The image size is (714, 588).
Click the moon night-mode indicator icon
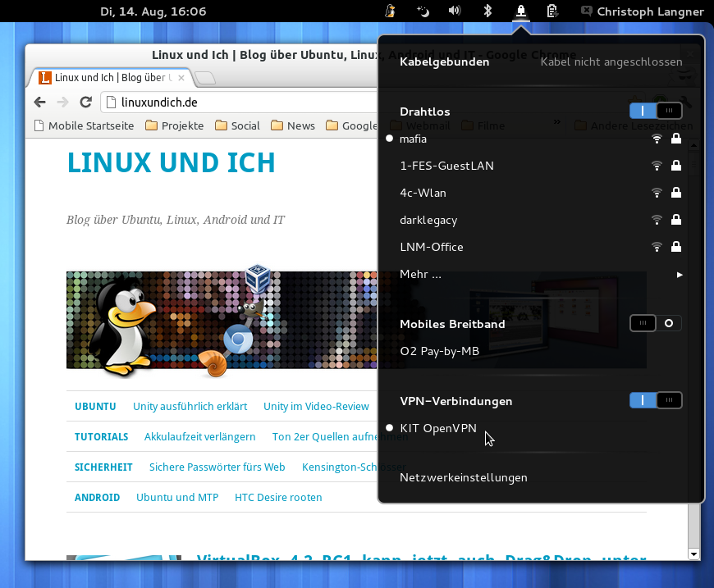point(423,11)
